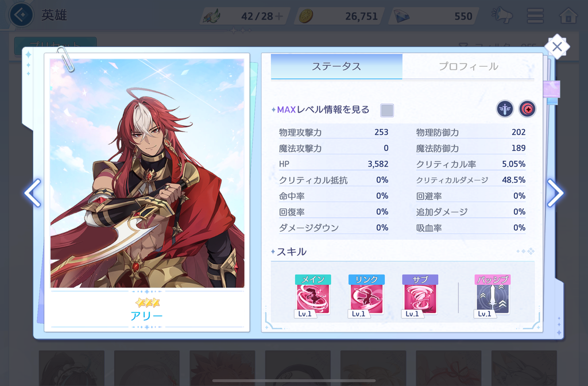The image size is (588, 386).
Task: Open the megaphone announcements icon
Action: click(502, 16)
